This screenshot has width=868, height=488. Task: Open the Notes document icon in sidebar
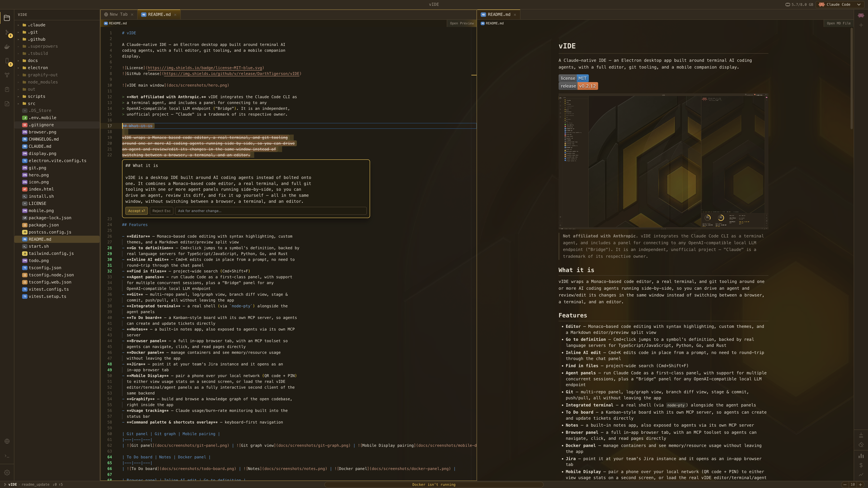tap(7, 104)
